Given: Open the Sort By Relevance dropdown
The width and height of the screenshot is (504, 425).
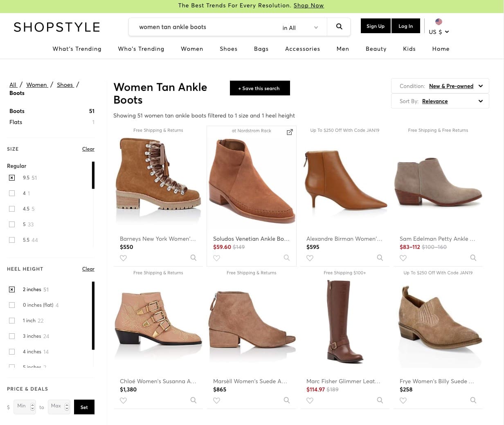Looking at the screenshot, I should pyautogui.click(x=440, y=101).
